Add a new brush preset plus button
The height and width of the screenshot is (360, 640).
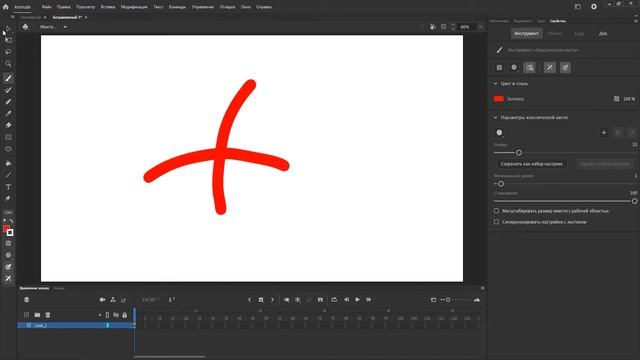coord(604,133)
